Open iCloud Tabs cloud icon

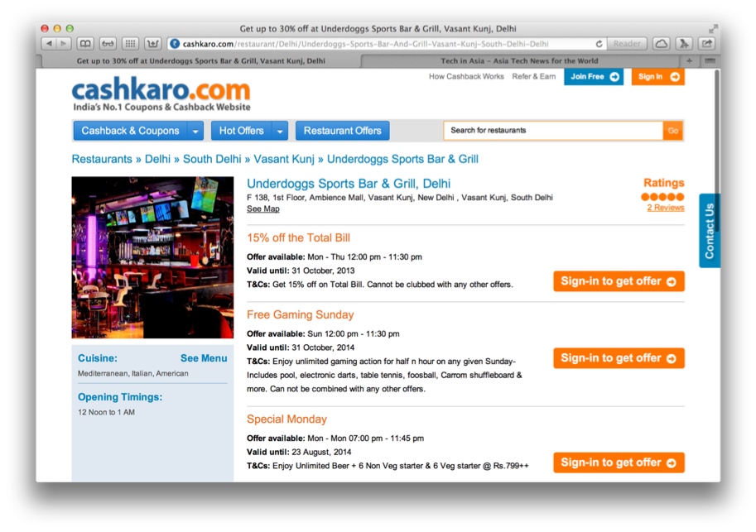pos(661,44)
